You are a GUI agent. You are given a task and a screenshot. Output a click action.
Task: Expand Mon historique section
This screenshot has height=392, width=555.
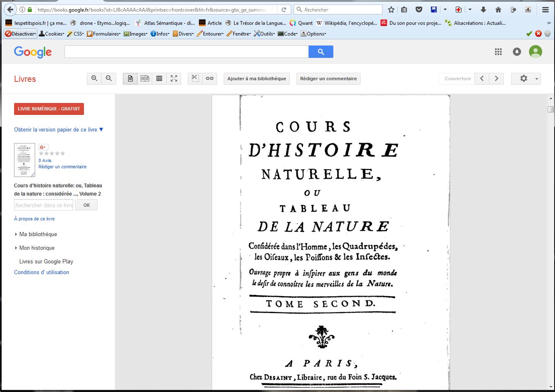tap(37, 248)
